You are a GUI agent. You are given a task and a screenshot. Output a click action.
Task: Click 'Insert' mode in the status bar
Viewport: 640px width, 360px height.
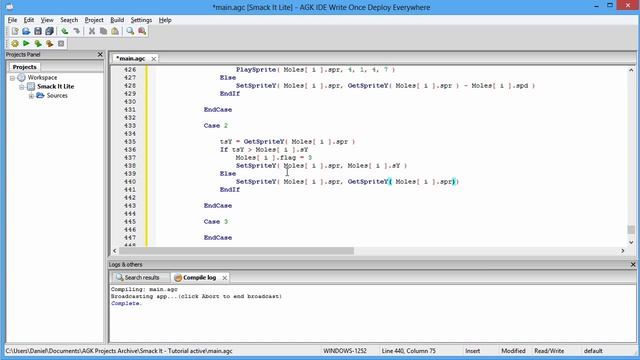473,351
